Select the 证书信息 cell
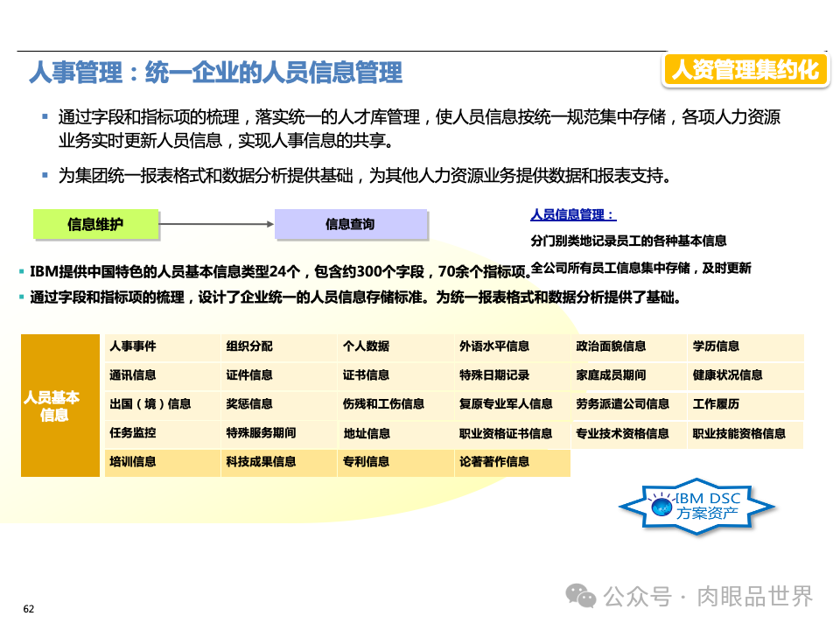 395,376
